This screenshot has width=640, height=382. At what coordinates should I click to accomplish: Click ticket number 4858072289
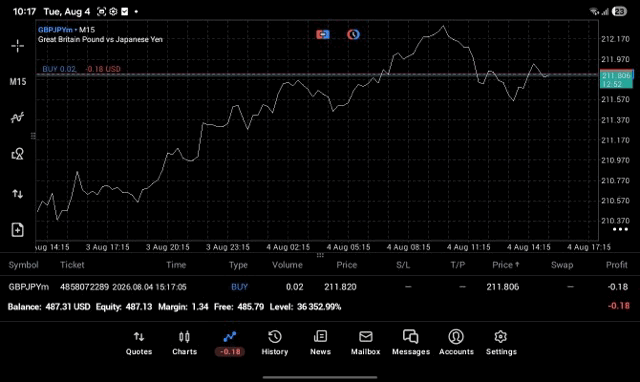(84, 287)
